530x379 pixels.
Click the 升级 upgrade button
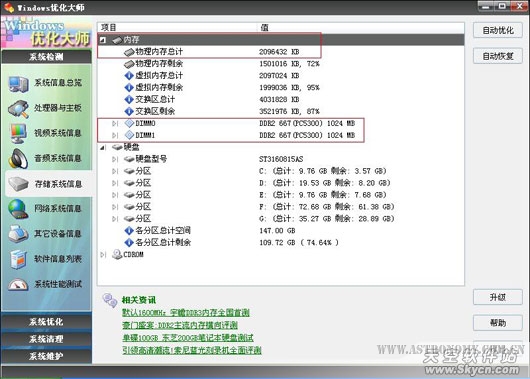point(498,298)
